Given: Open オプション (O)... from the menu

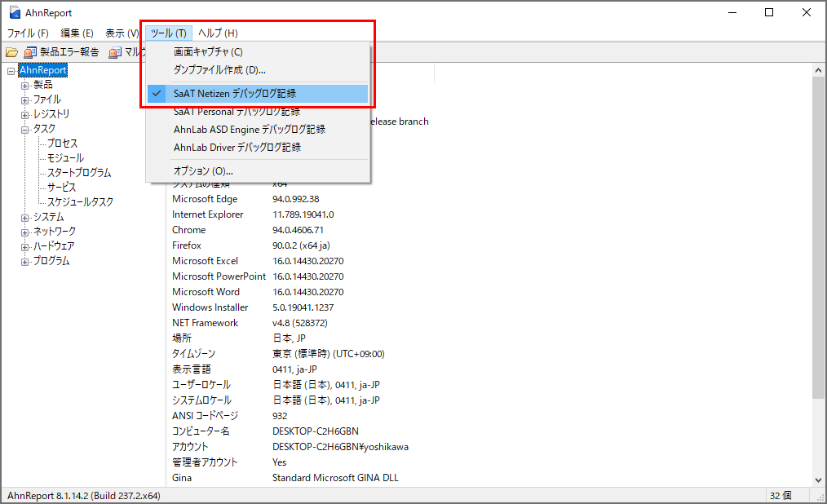Looking at the screenshot, I should (258, 171).
